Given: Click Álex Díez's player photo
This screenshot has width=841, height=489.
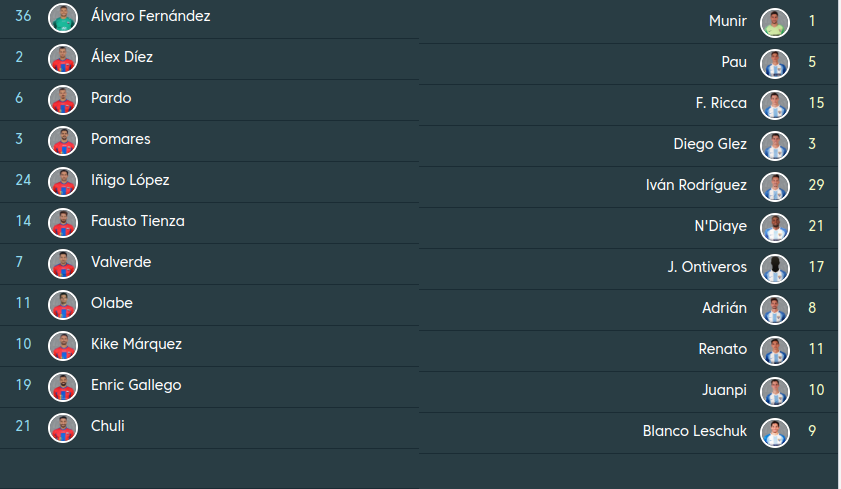Looking at the screenshot, I should pyautogui.click(x=63, y=58).
